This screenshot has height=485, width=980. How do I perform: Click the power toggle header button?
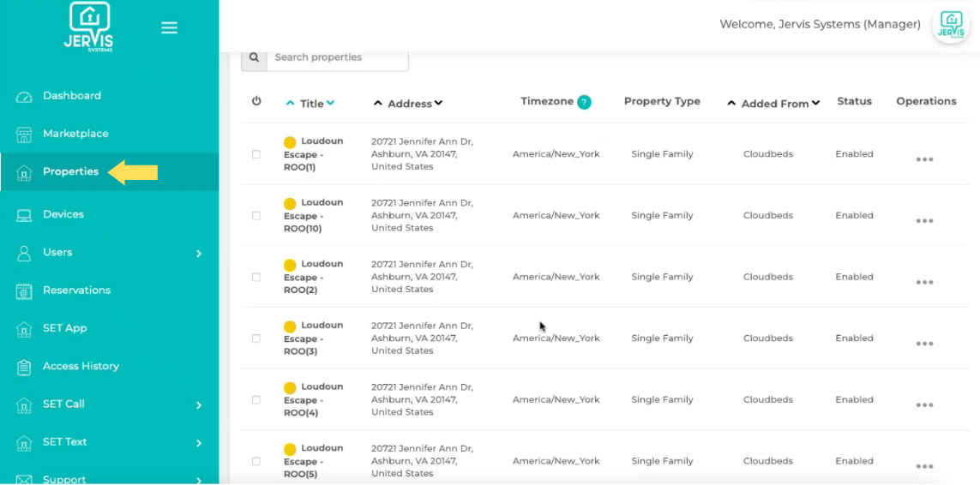[256, 101]
